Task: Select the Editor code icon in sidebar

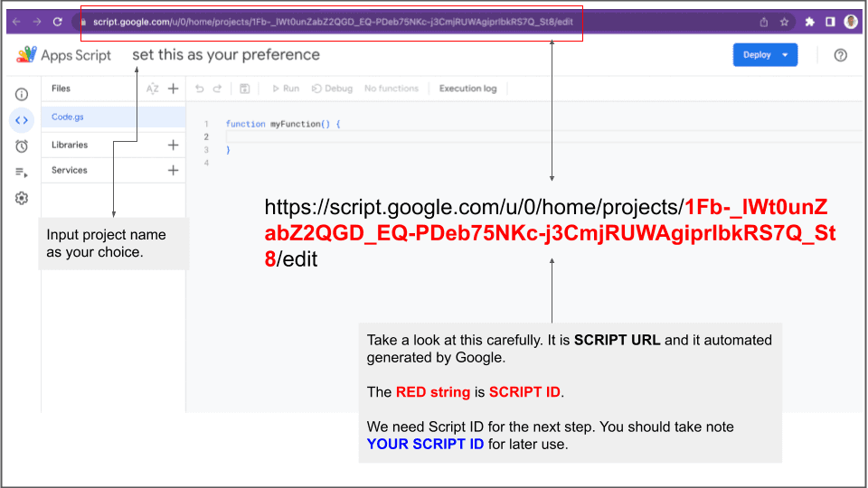Action: tap(22, 120)
